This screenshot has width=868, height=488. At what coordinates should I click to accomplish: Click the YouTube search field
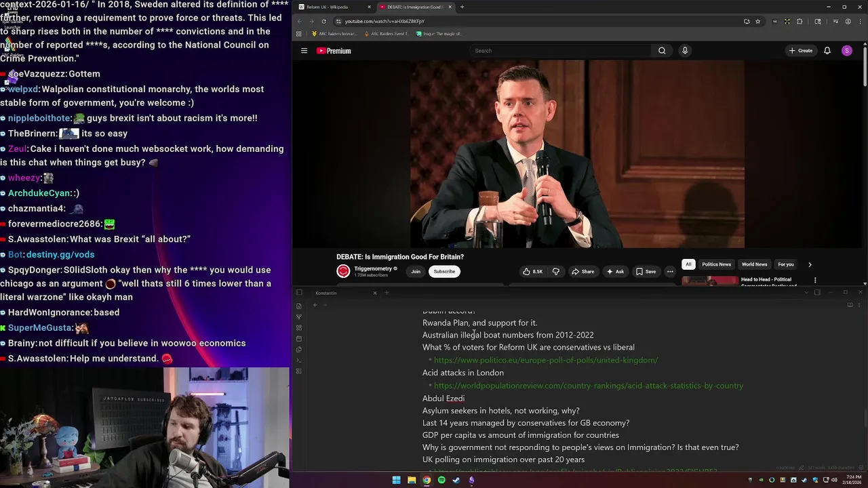pyautogui.click(x=559, y=51)
